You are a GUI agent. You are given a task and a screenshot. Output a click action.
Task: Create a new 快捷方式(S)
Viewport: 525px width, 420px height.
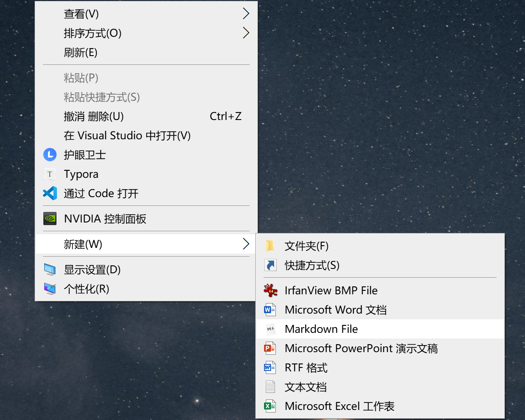[x=380, y=265]
